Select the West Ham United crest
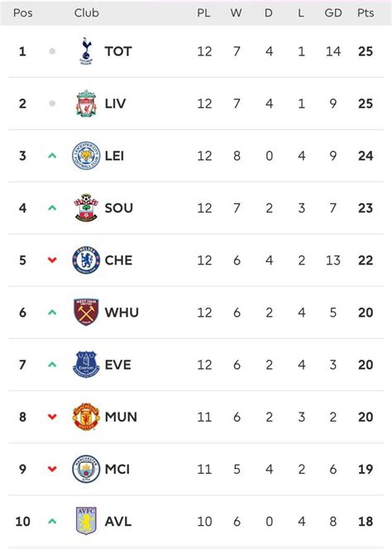This screenshot has height=549, width=392. (86, 312)
